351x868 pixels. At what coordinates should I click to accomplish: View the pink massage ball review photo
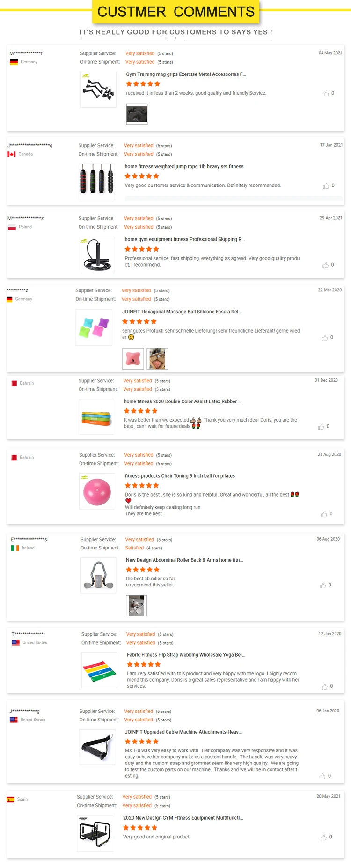pos(133,359)
